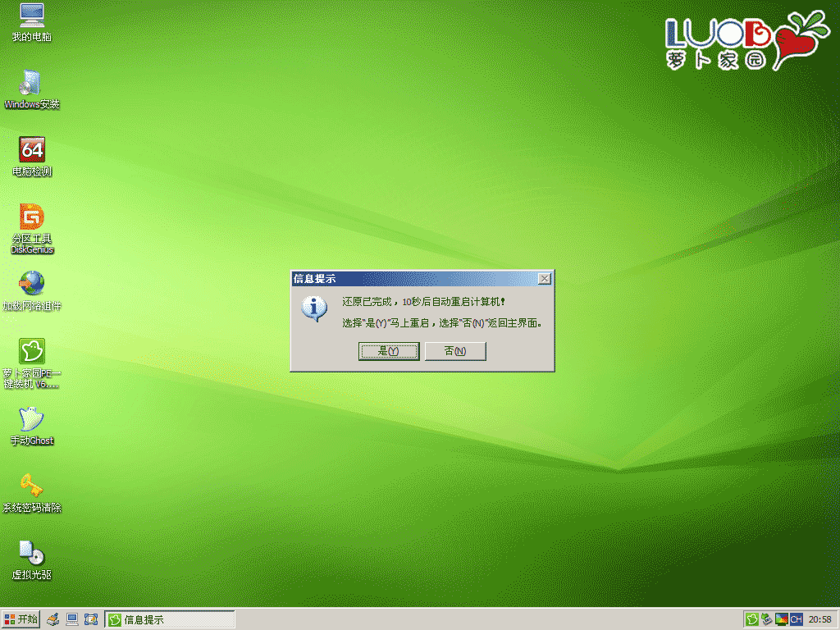Choose 否(N) to return to main interface
The width and height of the screenshot is (840, 630).
pyautogui.click(x=455, y=351)
